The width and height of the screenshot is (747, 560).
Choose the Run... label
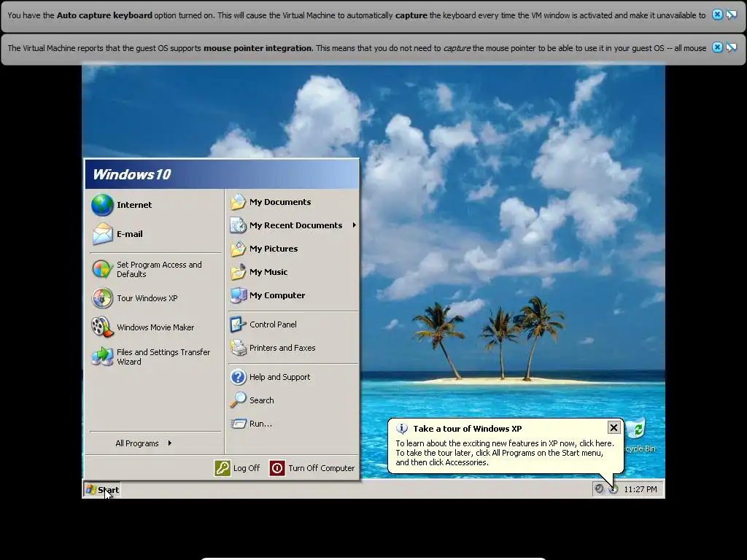260,424
